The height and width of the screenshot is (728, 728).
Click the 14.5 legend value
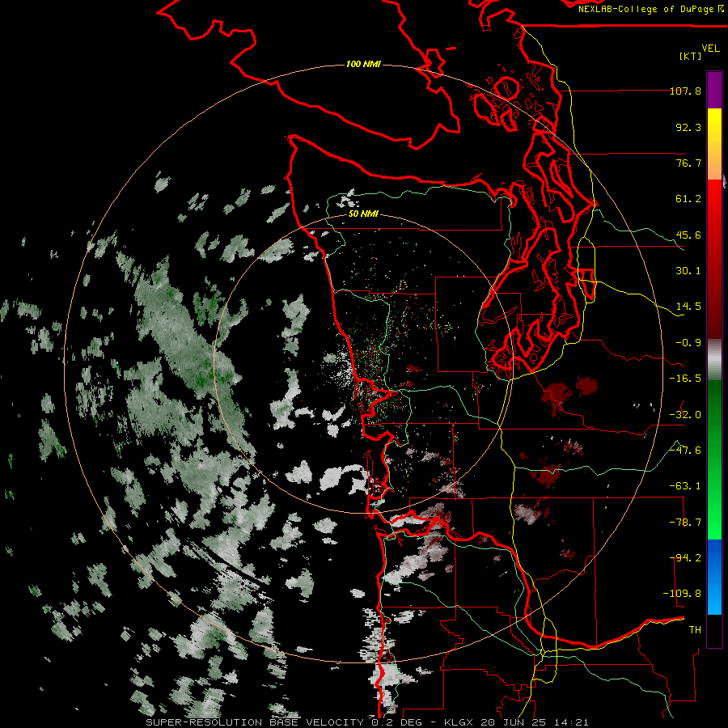coord(688,307)
